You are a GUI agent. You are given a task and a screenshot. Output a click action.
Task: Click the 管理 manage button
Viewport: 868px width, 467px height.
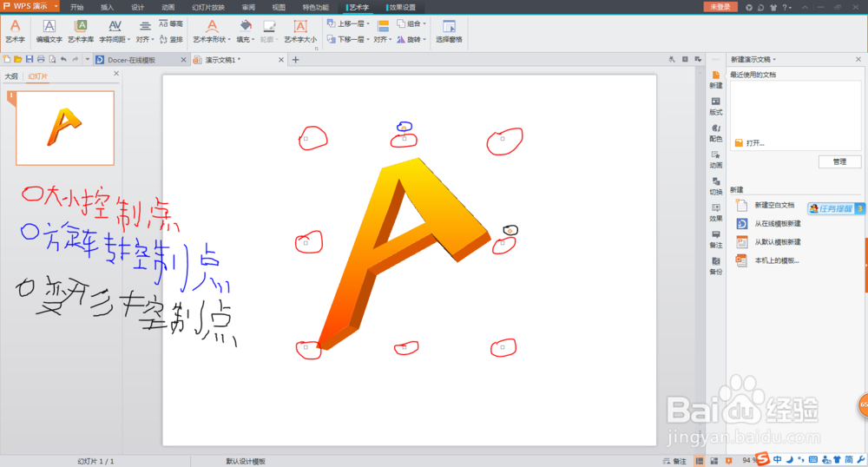tap(839, 161)
